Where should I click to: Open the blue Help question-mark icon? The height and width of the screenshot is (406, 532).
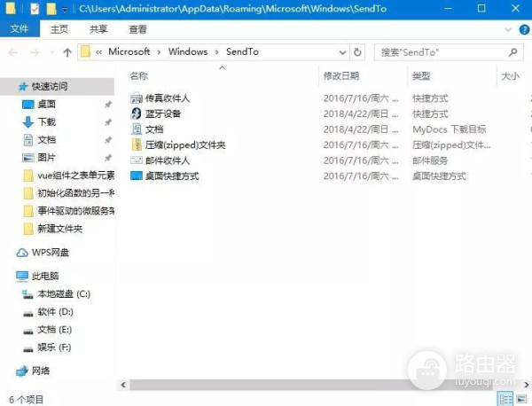click(x=524, y=30)
